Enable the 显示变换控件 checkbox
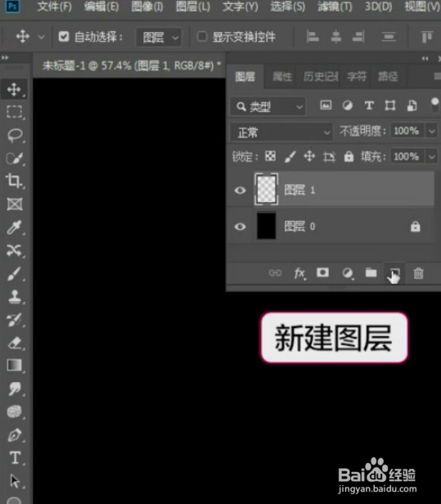This screenshot has height=504, width=441. pyautogui.click(x=202, y=36)
